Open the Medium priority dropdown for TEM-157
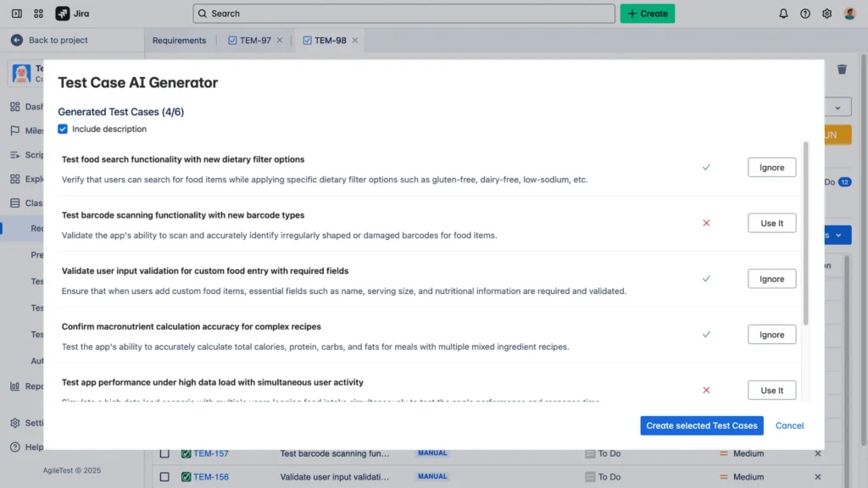The height and width of the screenshot is (488, 868). click(x=744, y=453)
